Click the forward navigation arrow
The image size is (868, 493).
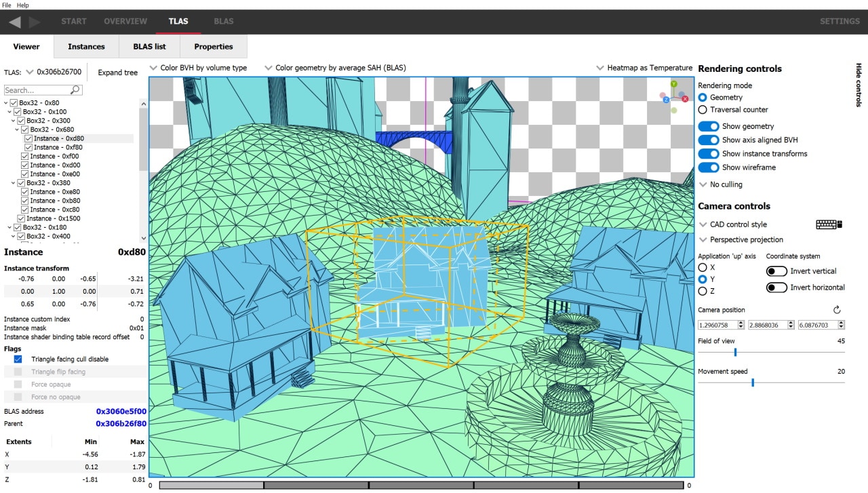(x=32, y=21)
